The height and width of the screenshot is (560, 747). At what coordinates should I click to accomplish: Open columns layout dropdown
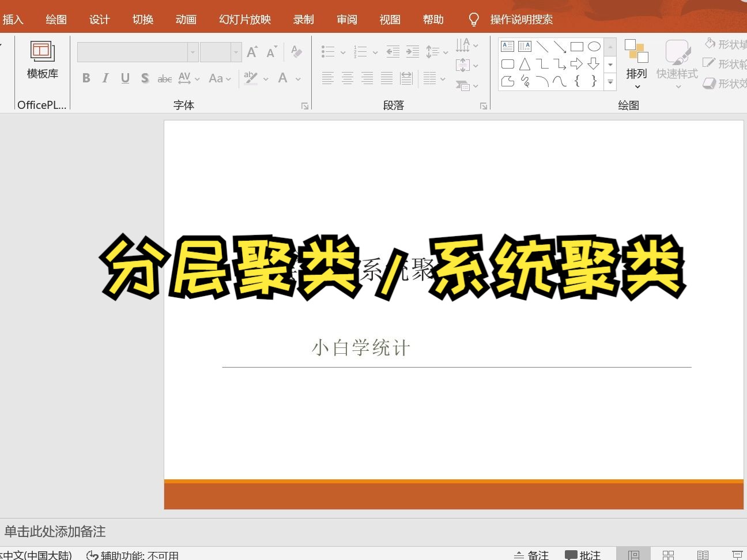434,78
